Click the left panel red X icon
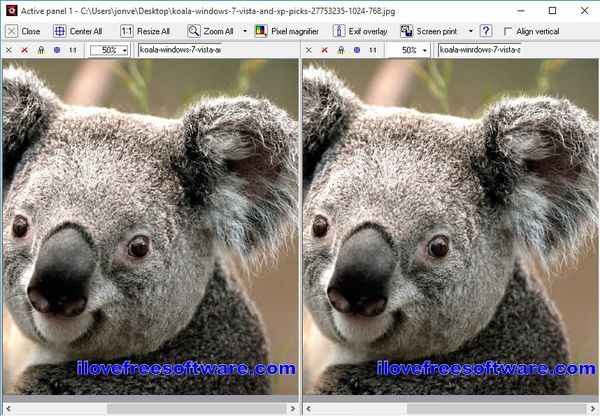Screen dimensions: 600x416 click(x=24, y=49)
